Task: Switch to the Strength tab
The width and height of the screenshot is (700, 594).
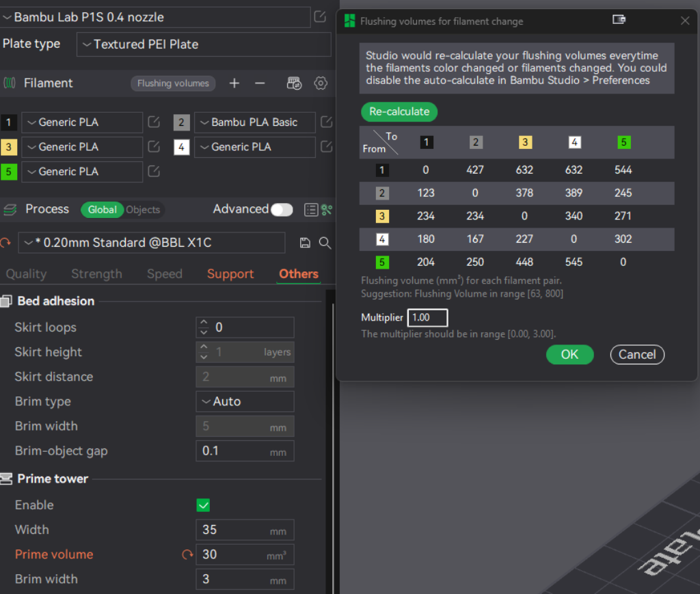Action: point(96,273)
